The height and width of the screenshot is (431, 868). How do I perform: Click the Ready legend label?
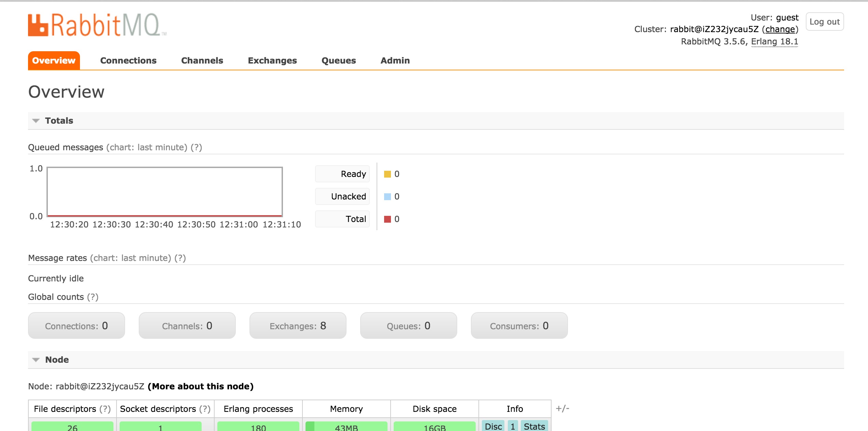point(342,174)
